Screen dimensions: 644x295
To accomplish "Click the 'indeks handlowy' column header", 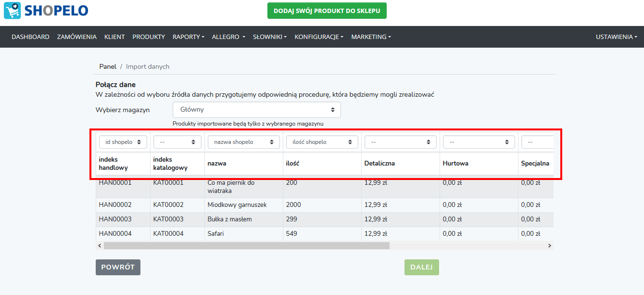I will (123, 164).
